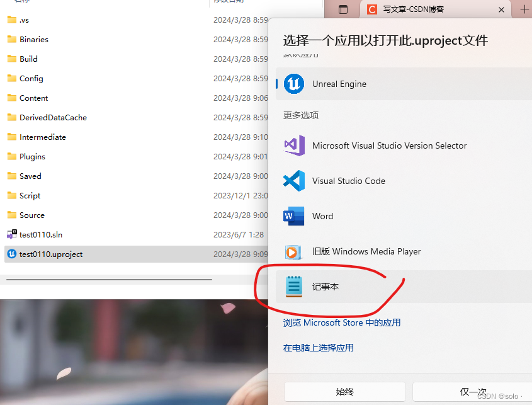The height and width of the screenshot is (405, 532).
Task: Select the DerivedDataCache folder icon
Action: 12,117
